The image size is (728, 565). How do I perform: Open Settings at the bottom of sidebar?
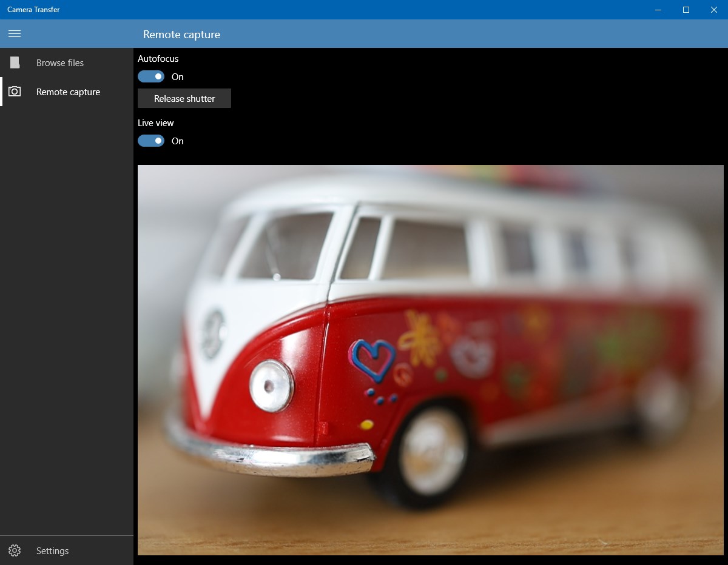(52, 550)
